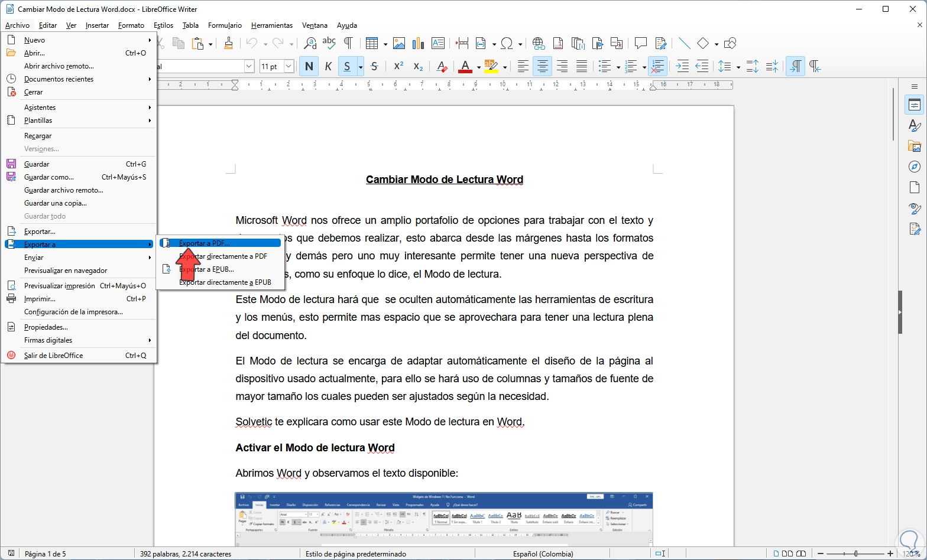This screenshot has width=927, height=560.
Task: Open the font name dropdown arrow
Action: click(x=249, y=67)
